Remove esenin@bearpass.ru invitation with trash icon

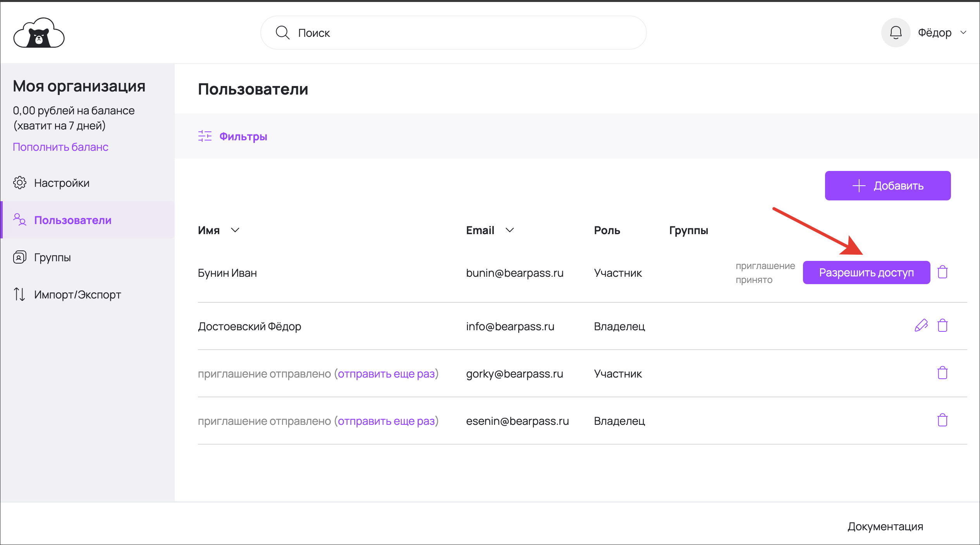click(942, 420)
